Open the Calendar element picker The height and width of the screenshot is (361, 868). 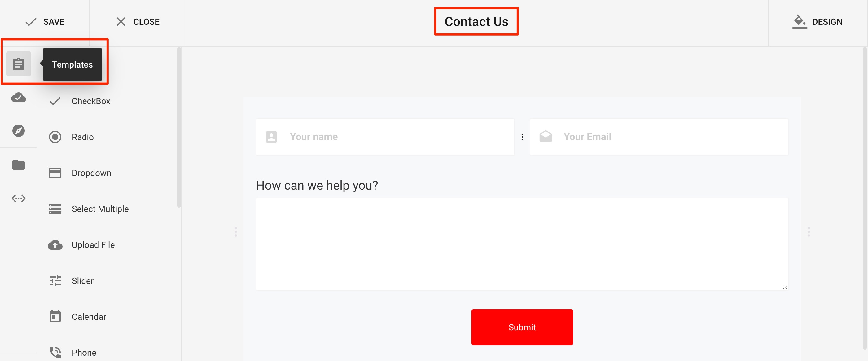click(89, 317)
